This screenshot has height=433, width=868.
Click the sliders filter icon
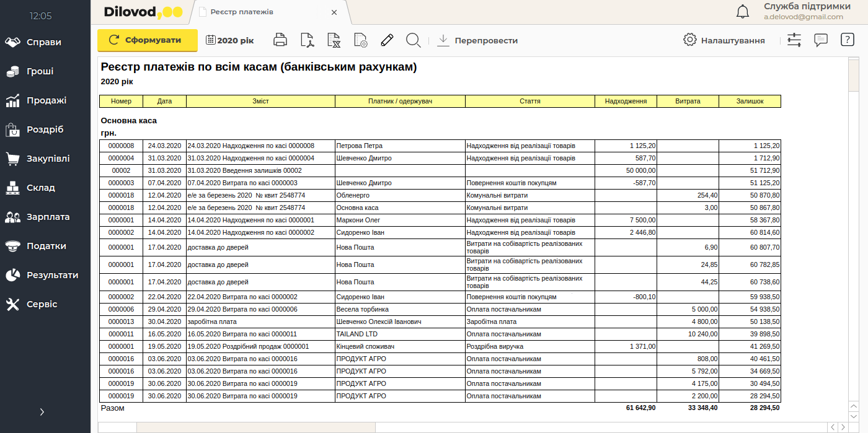(794, 40)
